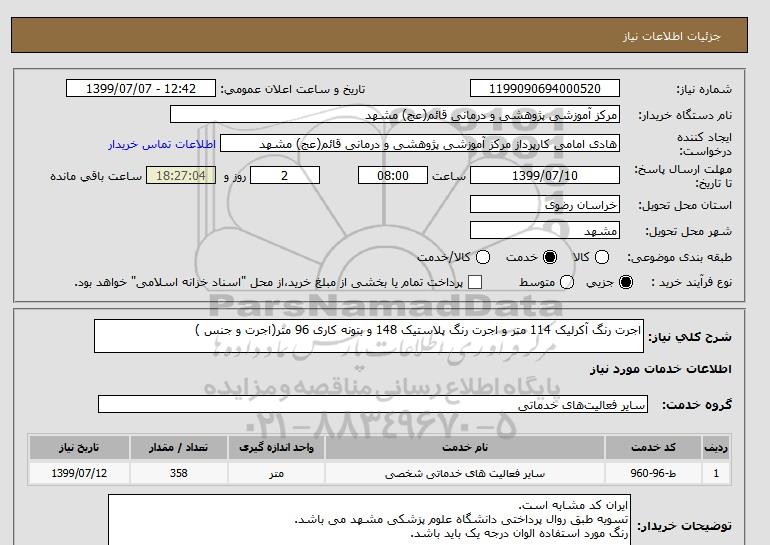This screenshot has height=545, width=770.
Task: Click delivery province field خراسان رضوی
Action: pos(545,204)
